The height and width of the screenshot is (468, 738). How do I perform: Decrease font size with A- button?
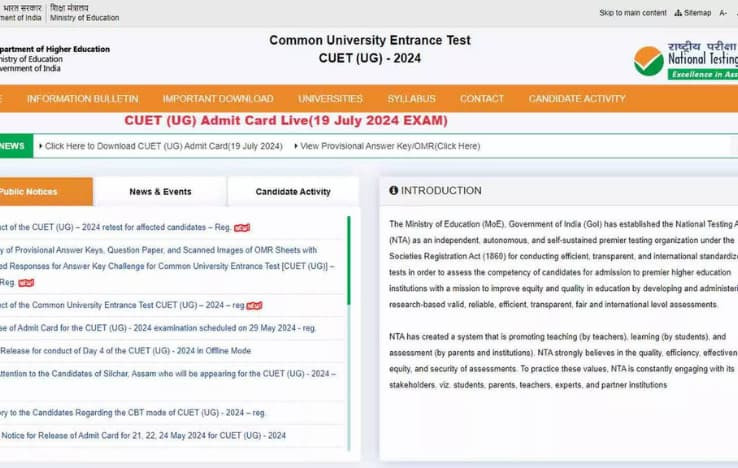point(723,13)
